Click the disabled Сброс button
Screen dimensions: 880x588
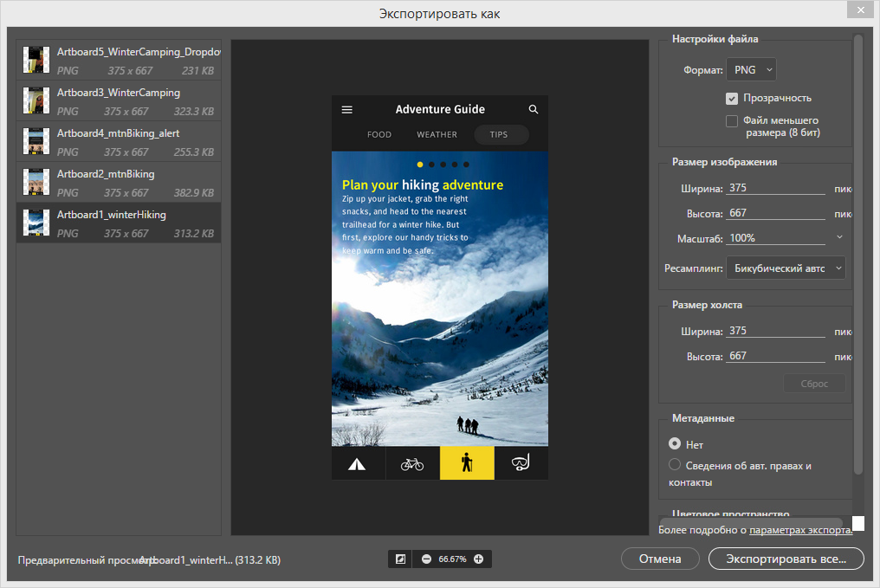pyautogui.click(x=814, y=384)
